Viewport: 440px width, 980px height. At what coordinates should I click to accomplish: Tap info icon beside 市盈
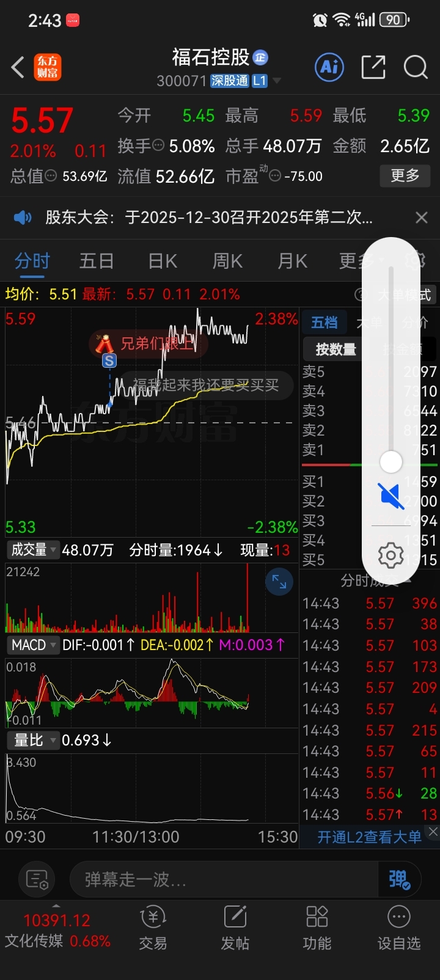click(275, 176)
